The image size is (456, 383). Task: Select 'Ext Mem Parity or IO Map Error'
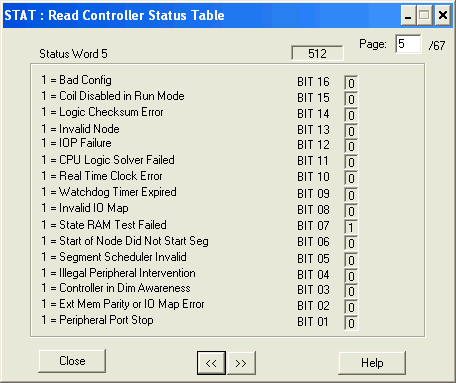(x=132, y=304)
